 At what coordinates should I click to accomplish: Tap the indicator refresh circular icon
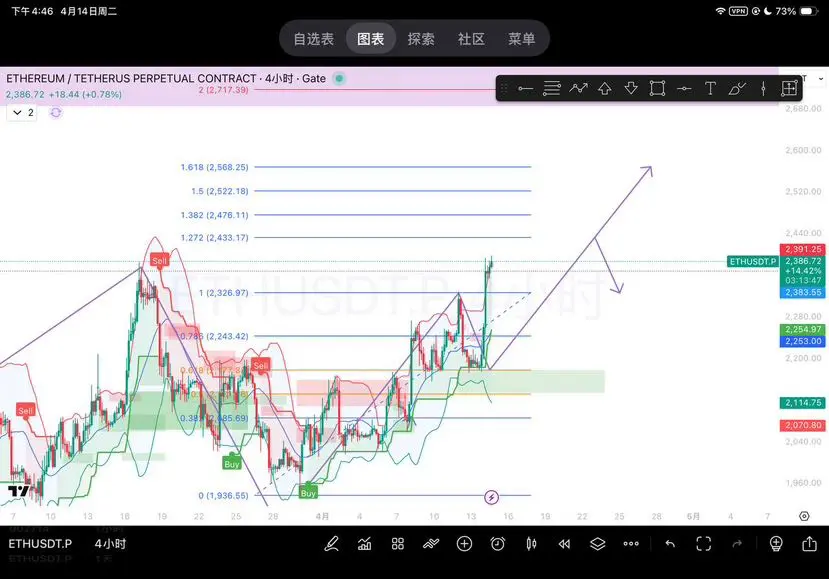click(56, 113)
